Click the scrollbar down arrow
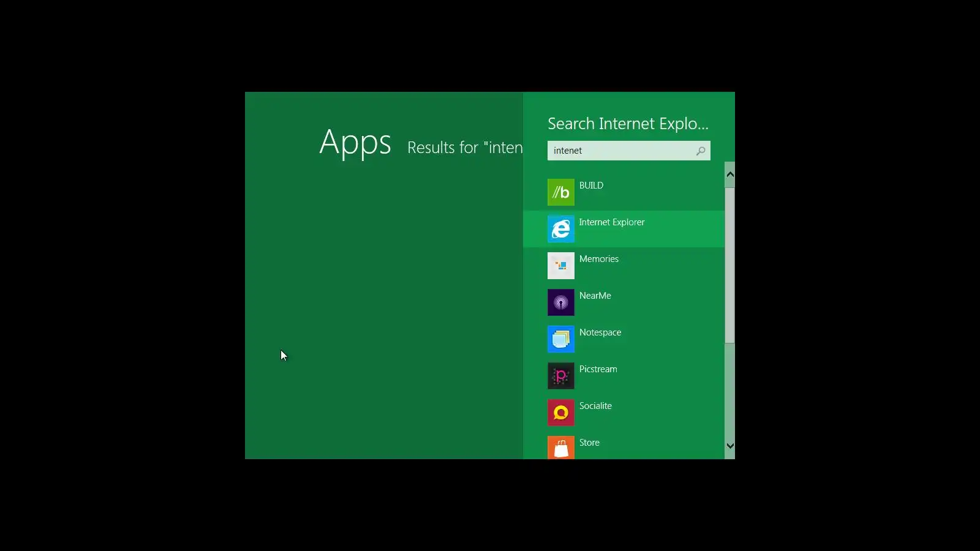 pos(729,446)
